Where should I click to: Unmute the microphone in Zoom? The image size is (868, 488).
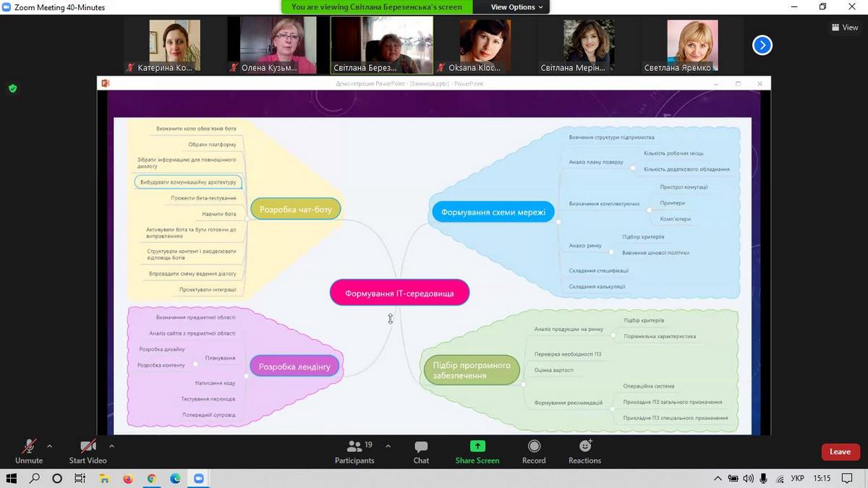(29, 451)
